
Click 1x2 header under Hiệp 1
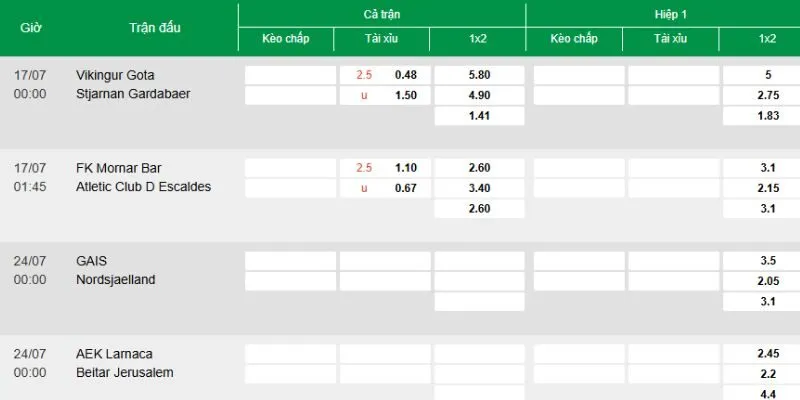pos(767,39)
